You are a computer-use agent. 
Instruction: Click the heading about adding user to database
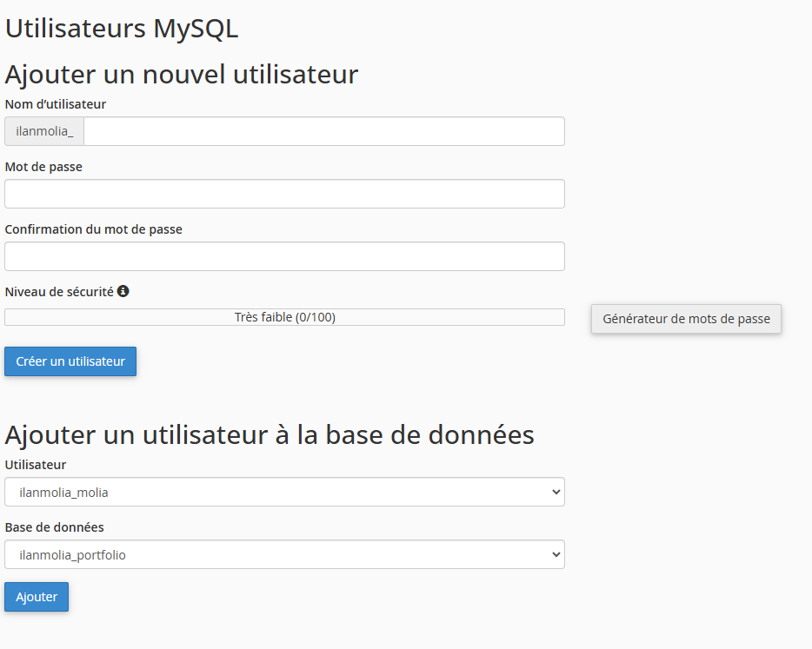pos(270,434)
